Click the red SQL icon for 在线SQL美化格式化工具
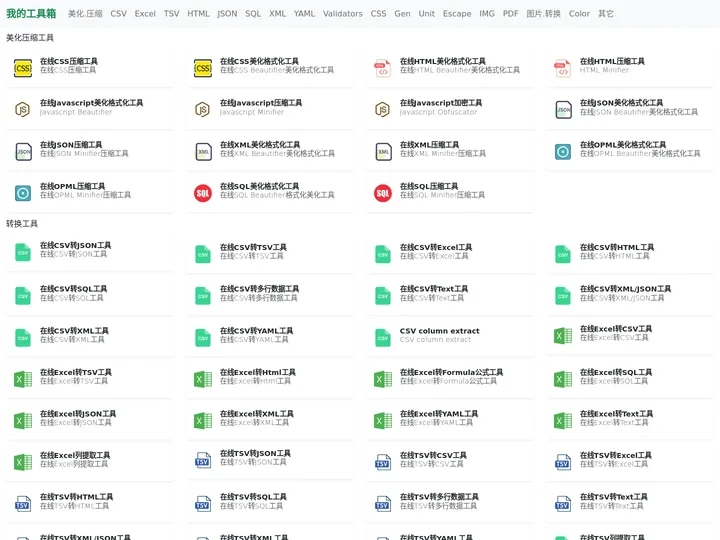Image resolution: width=720 pixels, height=540 pixels. [203, 193]
